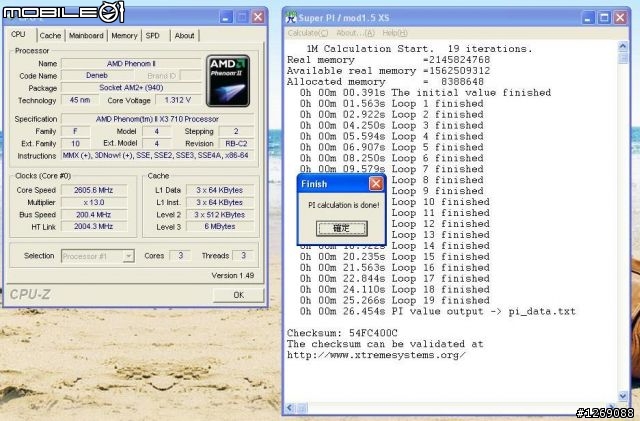This screenshot has width=640, height=421.
Task: Click the Level 3 cache value 6 MBytes
Action: [x=220, y=227]
